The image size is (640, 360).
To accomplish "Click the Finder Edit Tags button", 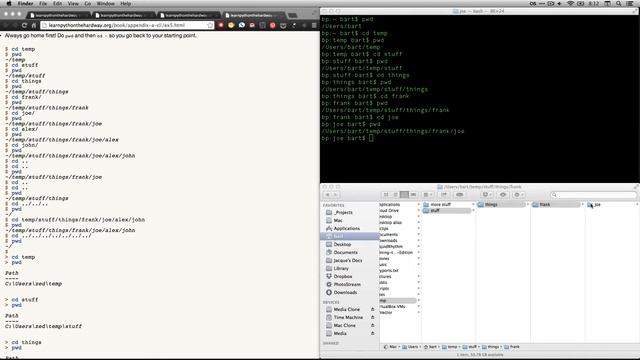I will tap(459, 195).
